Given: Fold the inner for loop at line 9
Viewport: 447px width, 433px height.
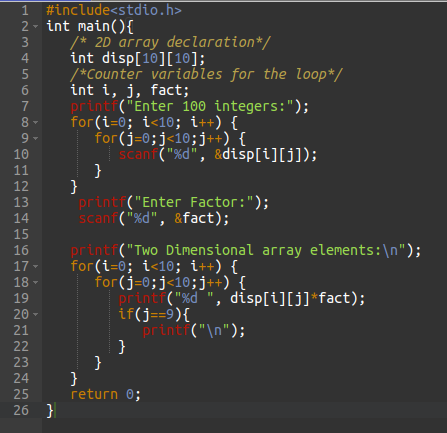Looking at the screenshot, I should point(36,139).
